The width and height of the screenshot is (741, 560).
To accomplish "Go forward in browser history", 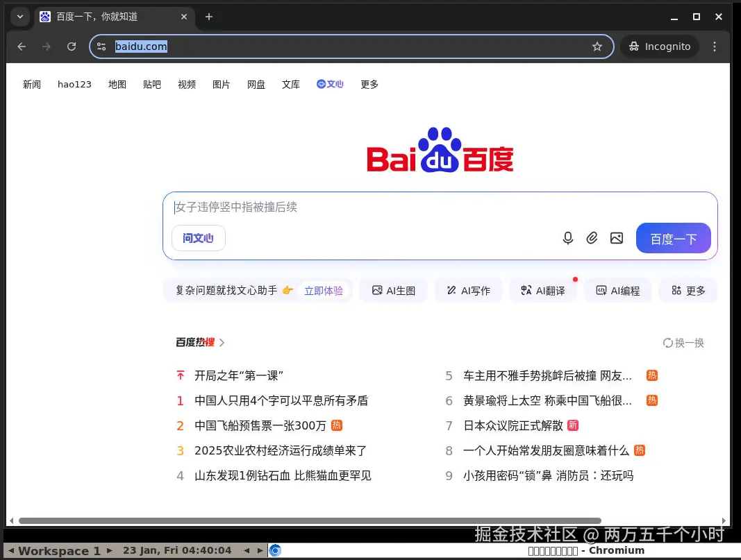I will (x=47, y=46).
